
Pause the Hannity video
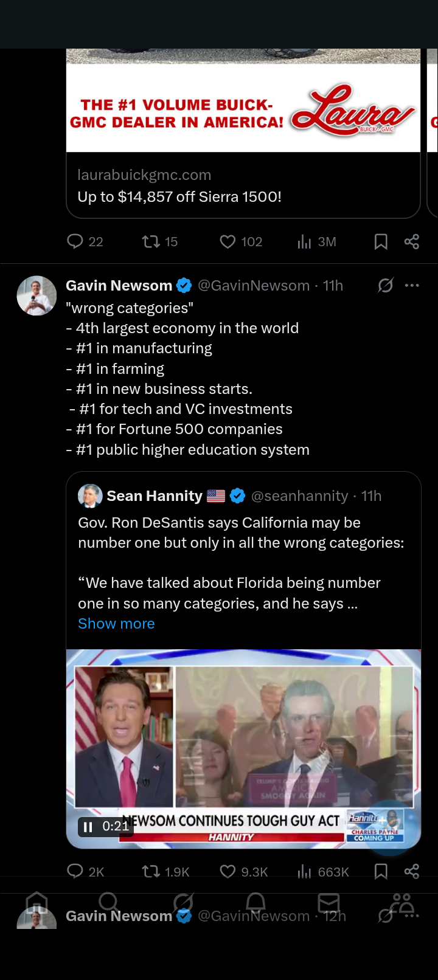click(x=88, y=827)
